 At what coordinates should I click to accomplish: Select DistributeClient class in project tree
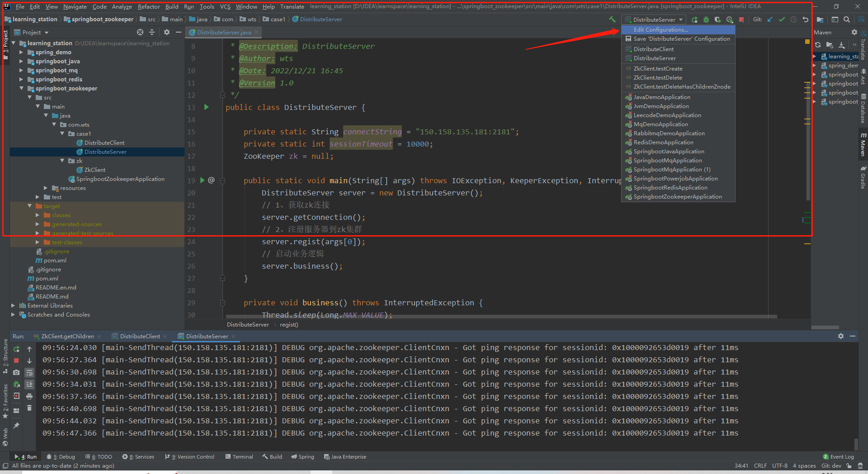[x=104, y=142]
